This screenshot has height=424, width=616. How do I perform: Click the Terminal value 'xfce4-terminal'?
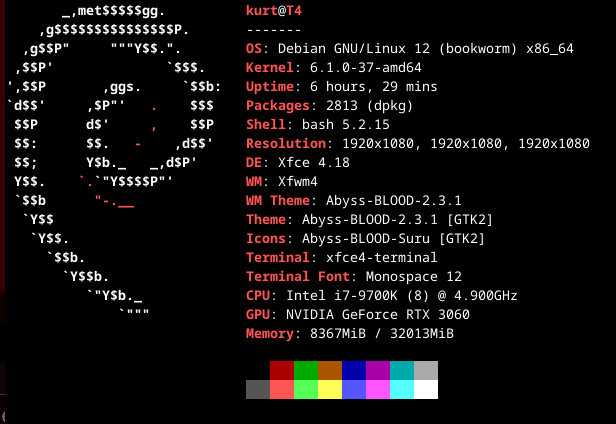pyautogui.click(x=381, y=257)
